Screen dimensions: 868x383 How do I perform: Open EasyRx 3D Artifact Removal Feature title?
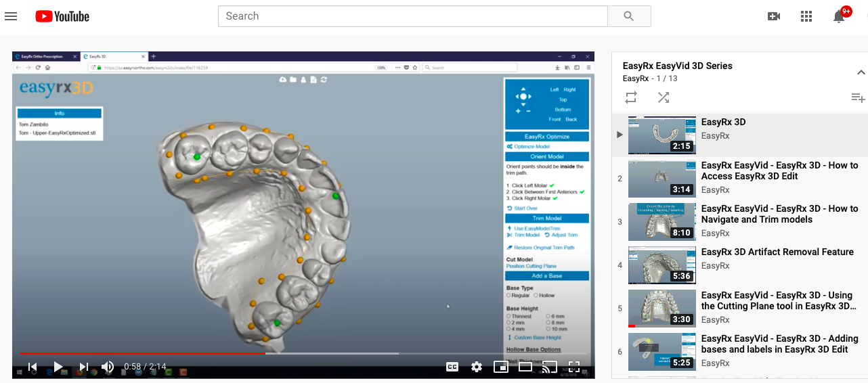pyautogui.click(x=777, y=252)
